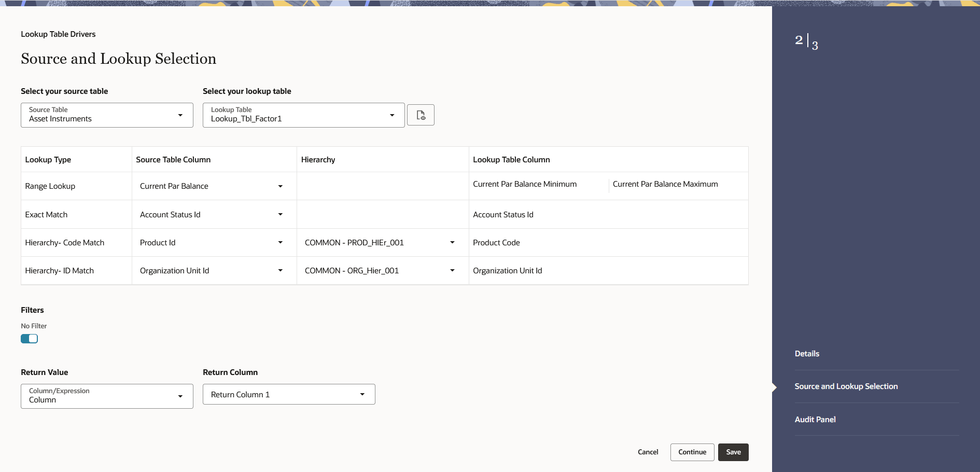Go to the Details step
This screenshot has width=980, height=472.
(x=807, y=354)
